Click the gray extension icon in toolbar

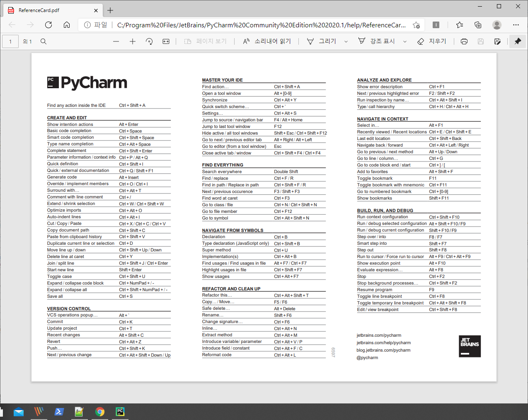[436, 25]
